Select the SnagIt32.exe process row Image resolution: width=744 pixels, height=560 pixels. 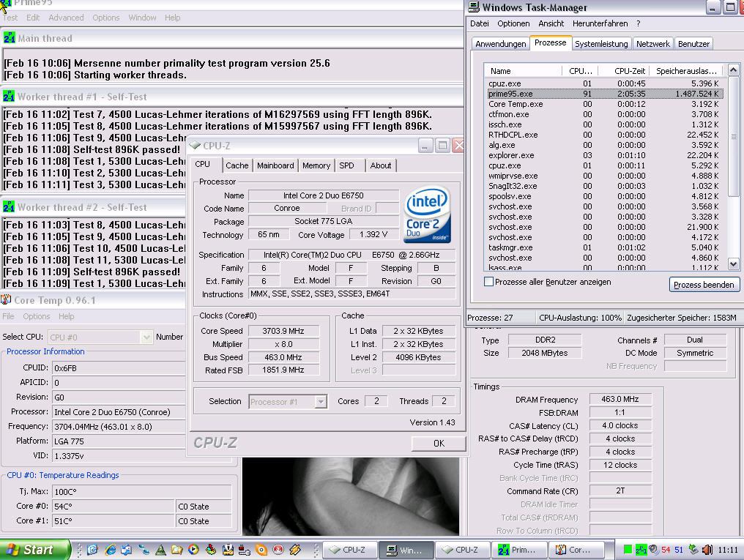(x=604, y=186)
